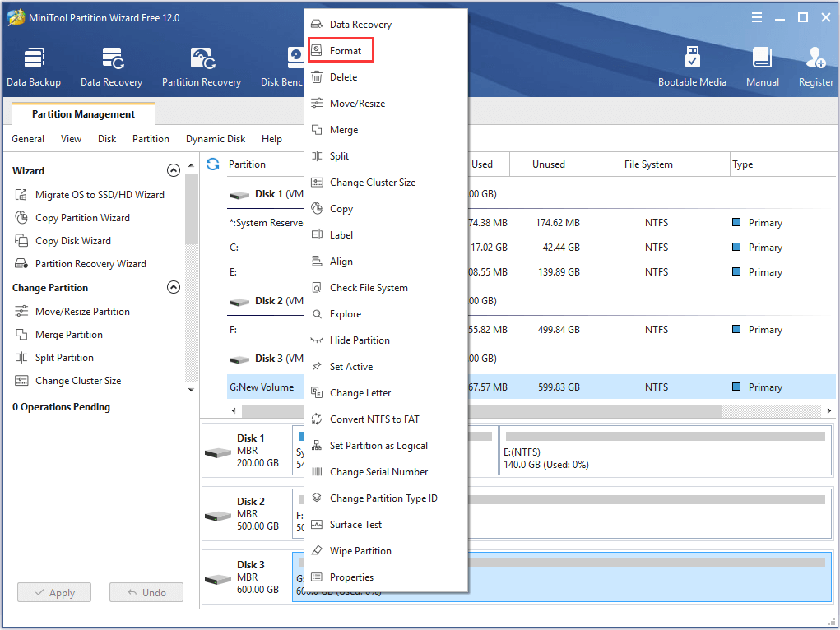Click the Apply button

coord(54,592)
